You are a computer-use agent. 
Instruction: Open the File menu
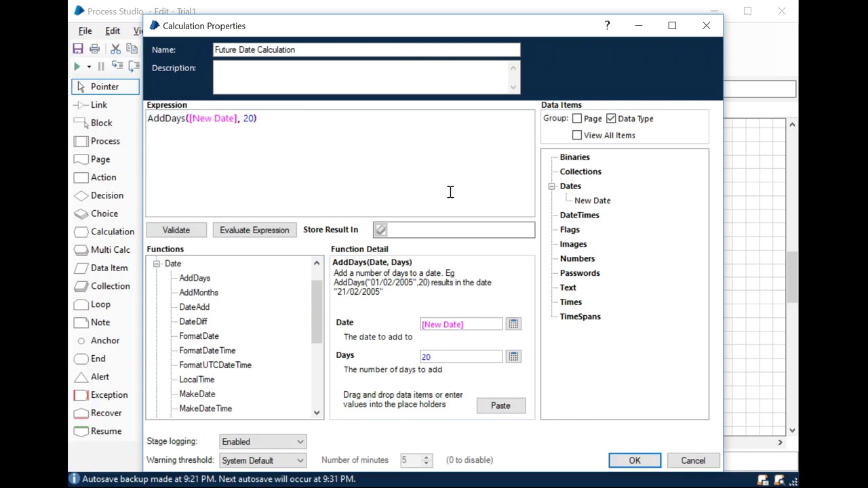(85, 31)
